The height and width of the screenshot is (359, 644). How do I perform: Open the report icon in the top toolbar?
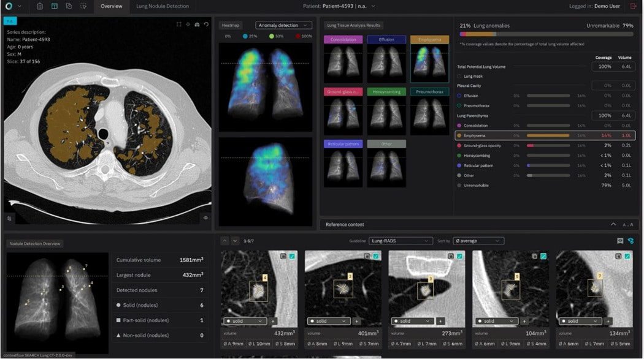click(x=40, y=6)
